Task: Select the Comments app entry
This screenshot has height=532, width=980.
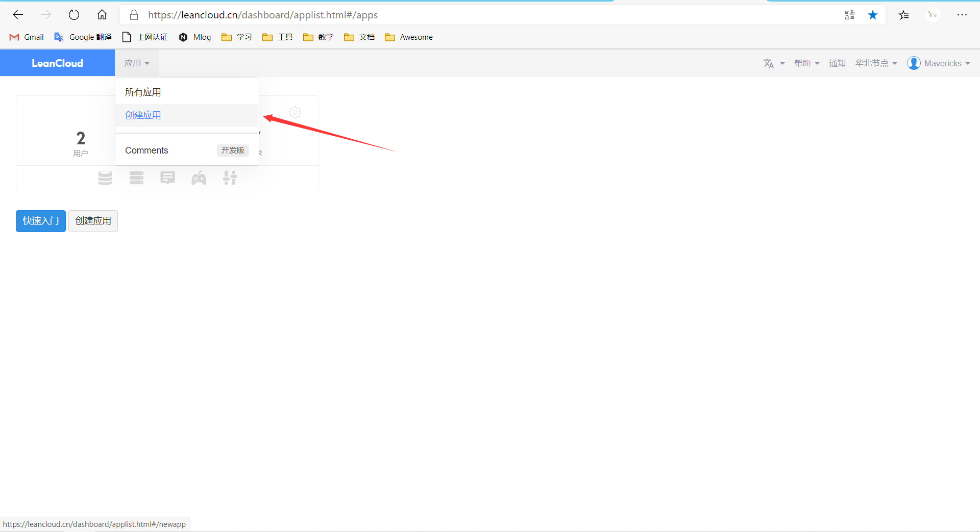Action: click(x=187, y=150)
